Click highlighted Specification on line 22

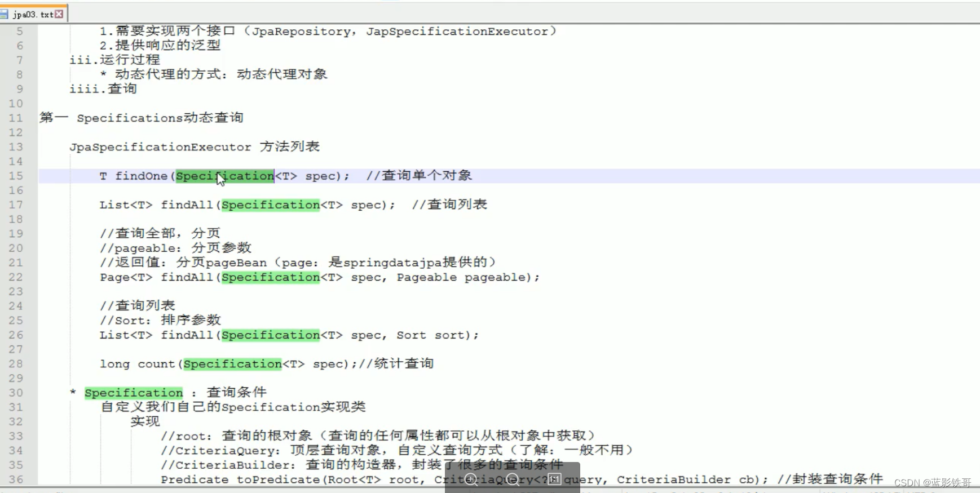tap(271, 277)
